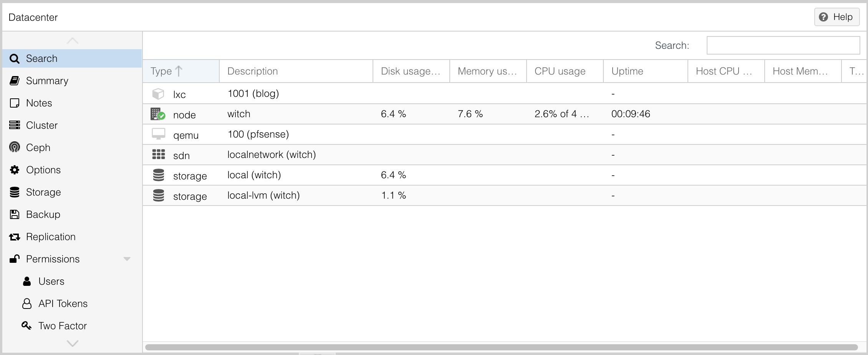Screen dimensions: 868x355
Task: Click the qemu pfsense monitor icon
Action: coord(158,134)
